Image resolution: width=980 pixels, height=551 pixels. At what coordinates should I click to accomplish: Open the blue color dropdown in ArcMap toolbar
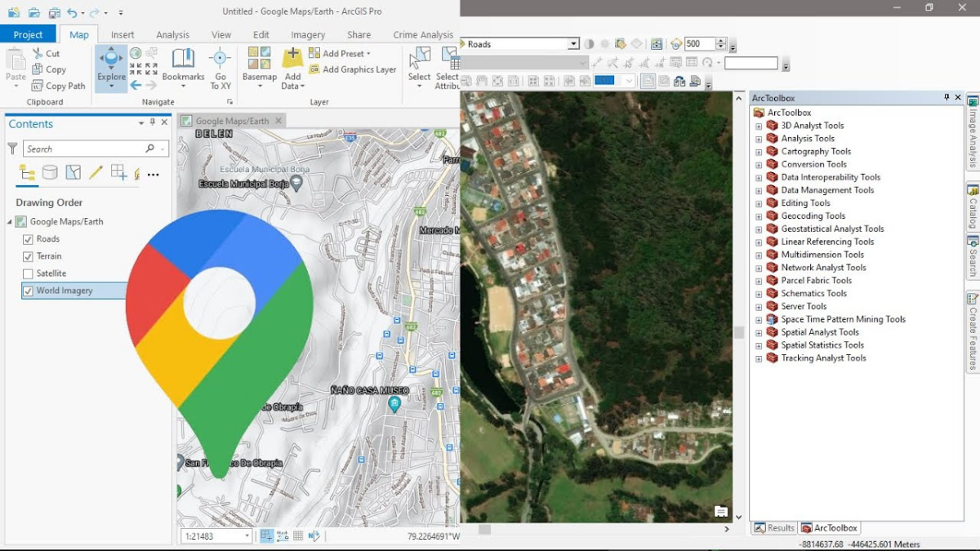point(629,81)
